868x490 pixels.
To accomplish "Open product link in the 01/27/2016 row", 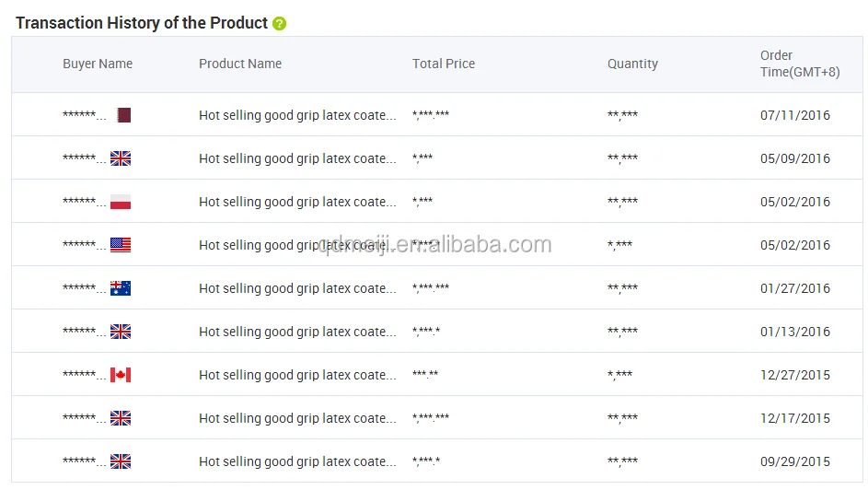I will pyautogui.click(x=297, y=288).
